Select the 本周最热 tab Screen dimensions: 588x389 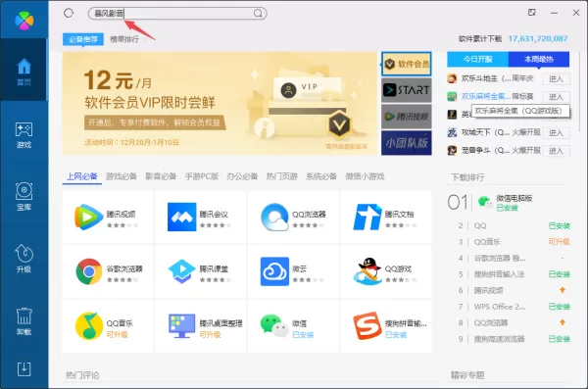(538, 59)
